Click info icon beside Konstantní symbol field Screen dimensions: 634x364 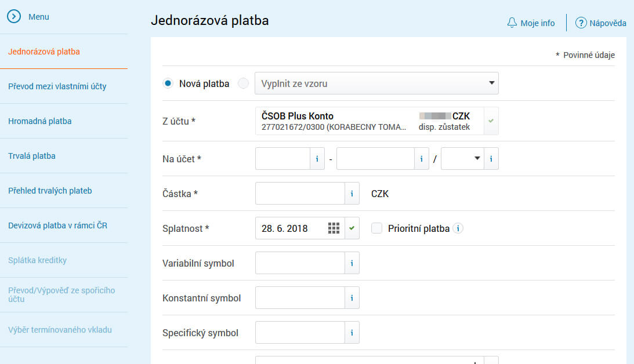(x=352, y=298)
